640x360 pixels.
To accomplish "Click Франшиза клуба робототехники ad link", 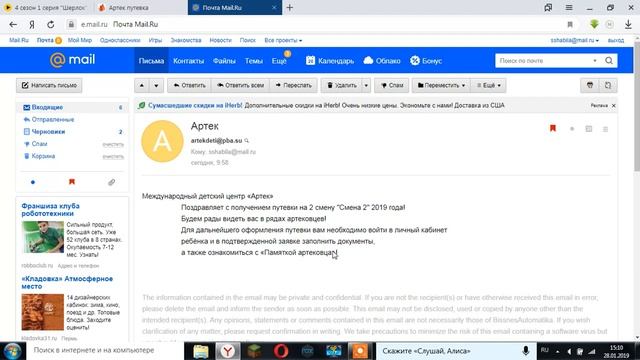I will pos(51,210).
